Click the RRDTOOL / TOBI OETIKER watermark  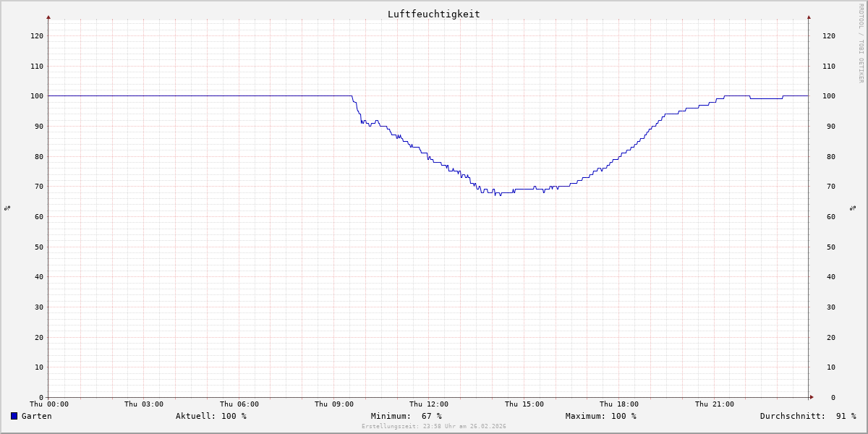coord(861,43)
